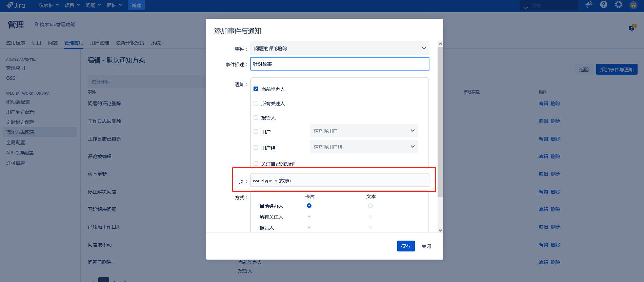644x282 pixels.
Task: Select 文本 radio for 当前经办人
Action: [x=370, y=206]
